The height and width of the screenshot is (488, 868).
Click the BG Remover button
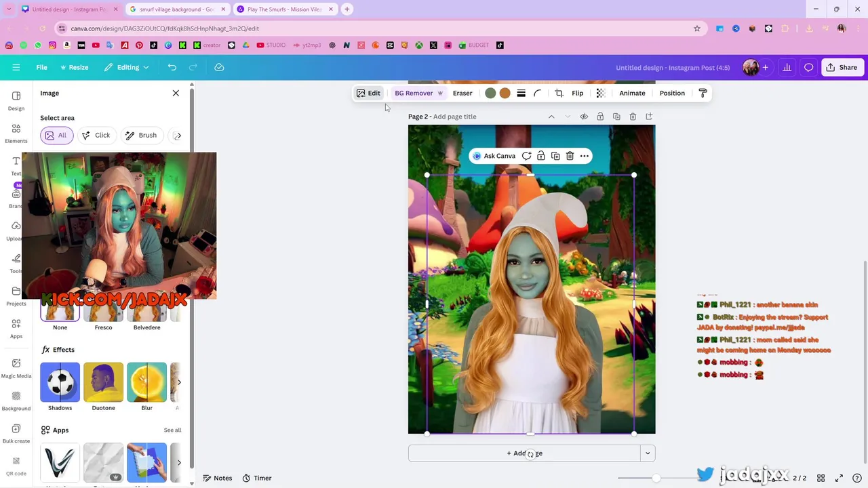[418, 93]
